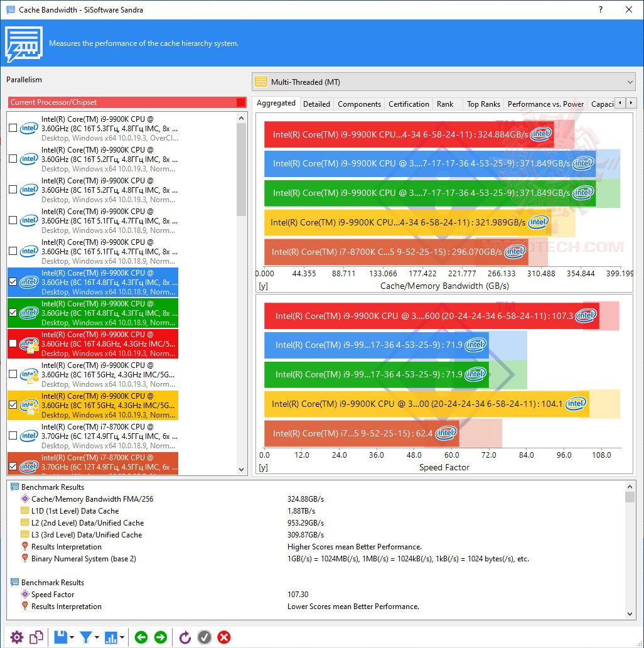
Task: Click the processor list scroll-up arrow
Action: tap(241, 118)
